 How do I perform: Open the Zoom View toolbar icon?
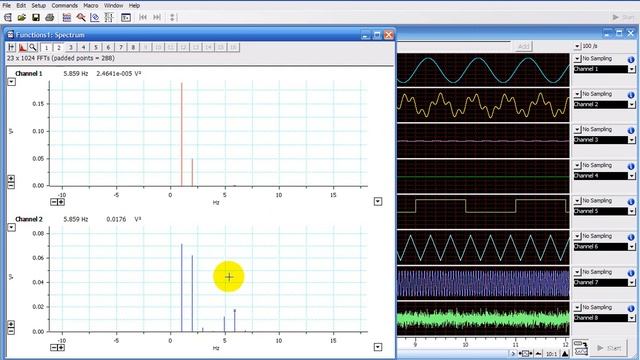[x=80, y=17]
